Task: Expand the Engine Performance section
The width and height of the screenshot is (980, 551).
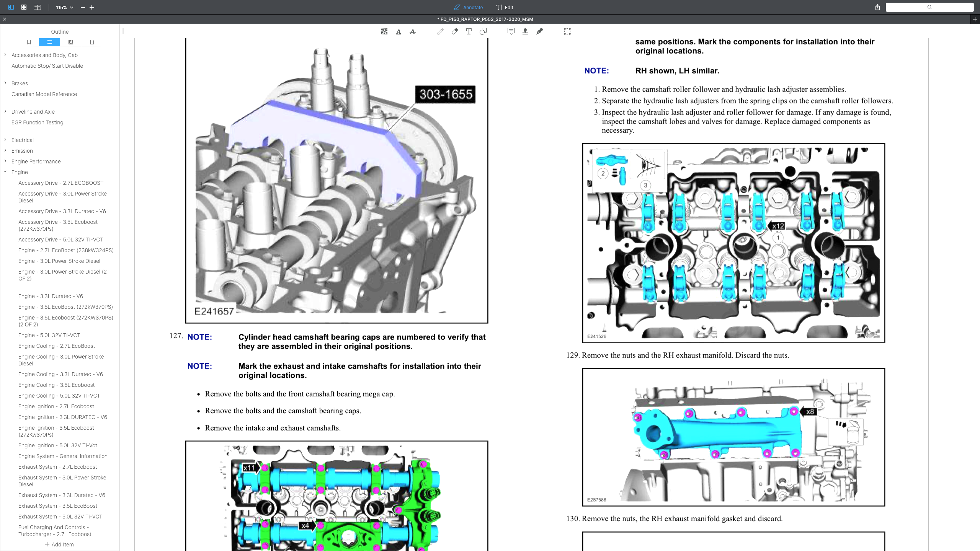Action: (x=5, y=161)
